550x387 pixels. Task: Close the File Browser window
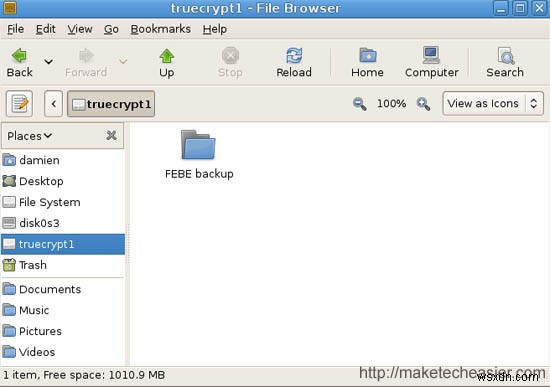point(539,8)
